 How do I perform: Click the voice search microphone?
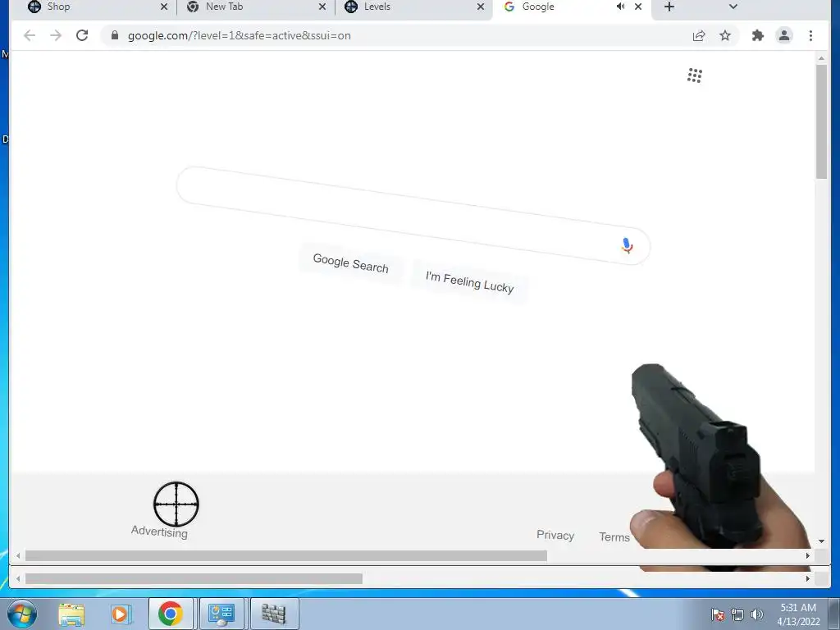point(627,245)
